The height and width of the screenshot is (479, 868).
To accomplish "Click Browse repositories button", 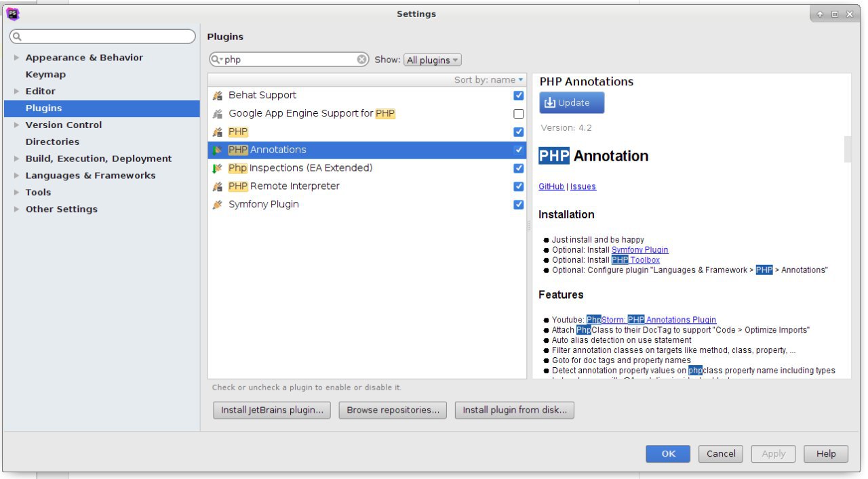I will 393,410.
